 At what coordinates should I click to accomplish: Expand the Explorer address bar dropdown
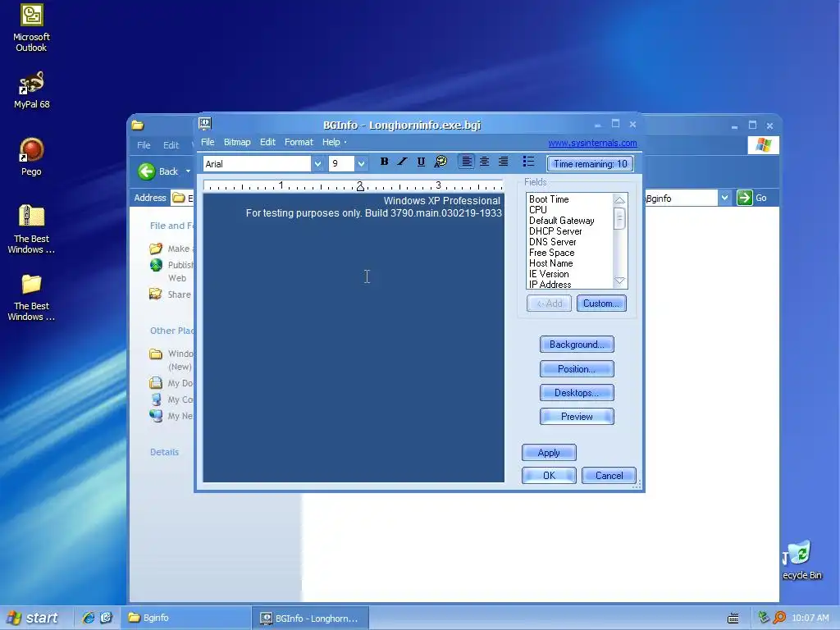tap(724, 198)
